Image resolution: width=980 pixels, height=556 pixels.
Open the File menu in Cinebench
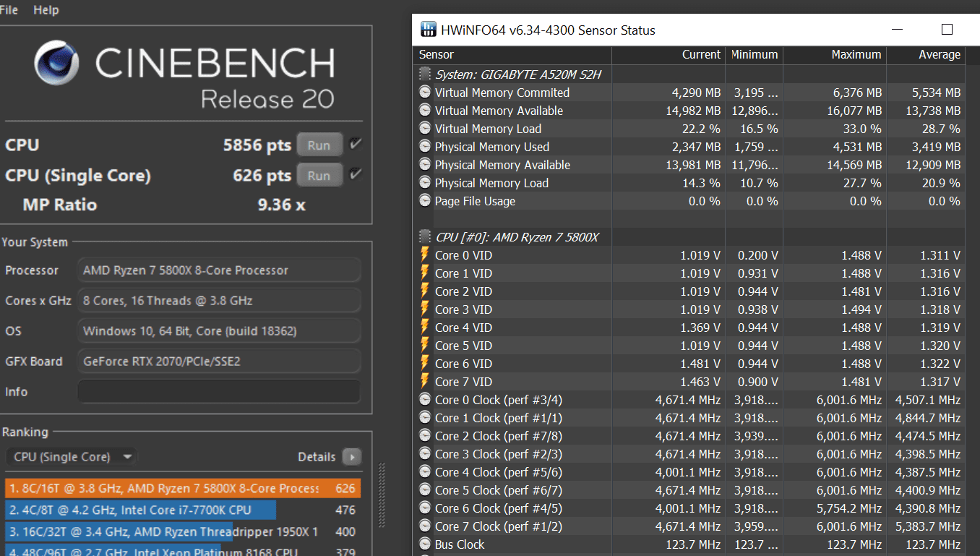coord(9,10)
